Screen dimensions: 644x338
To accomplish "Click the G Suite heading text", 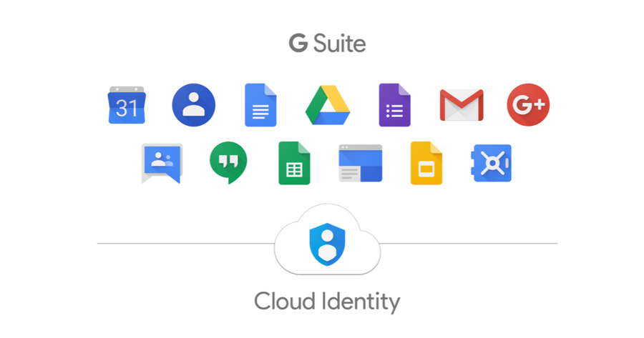I will tap(327, 44).
